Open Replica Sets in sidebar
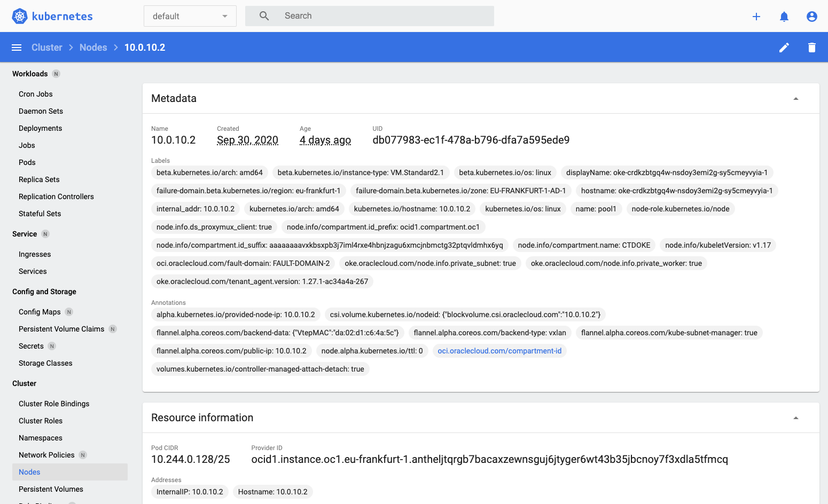This screenshot has height=504, width=828. (x=39, y=179)
